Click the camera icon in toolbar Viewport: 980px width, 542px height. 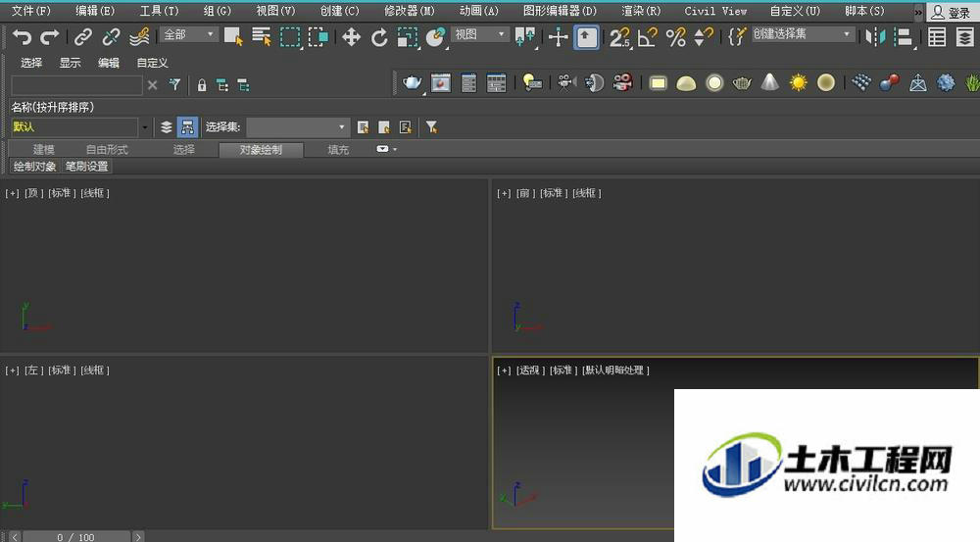click(566, 82)
